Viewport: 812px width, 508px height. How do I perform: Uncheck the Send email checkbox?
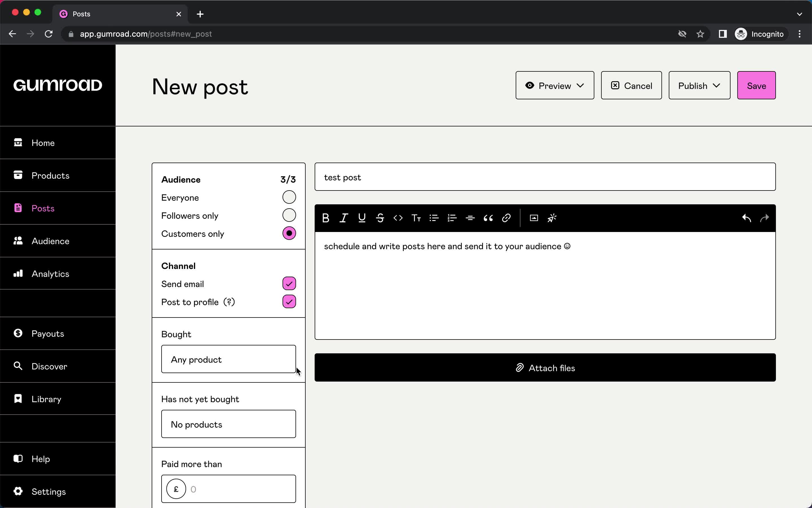click(x=289, y=284)
